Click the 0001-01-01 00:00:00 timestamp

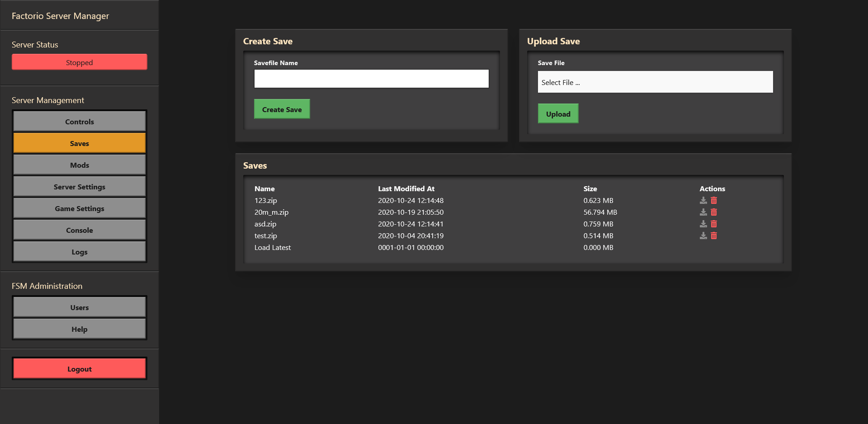pyautogui.click(x=411, y=247)
